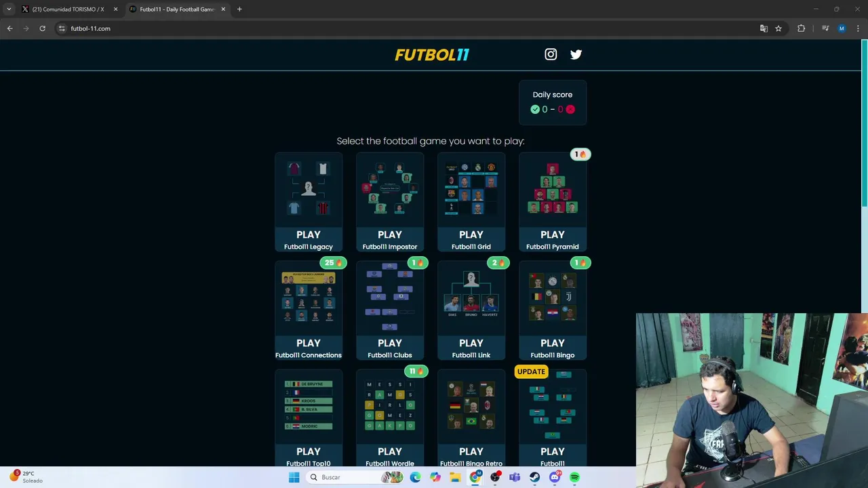Reload the futbol-11.com page
The width and height of the screenshot is (868, 488).
(42, 28)
